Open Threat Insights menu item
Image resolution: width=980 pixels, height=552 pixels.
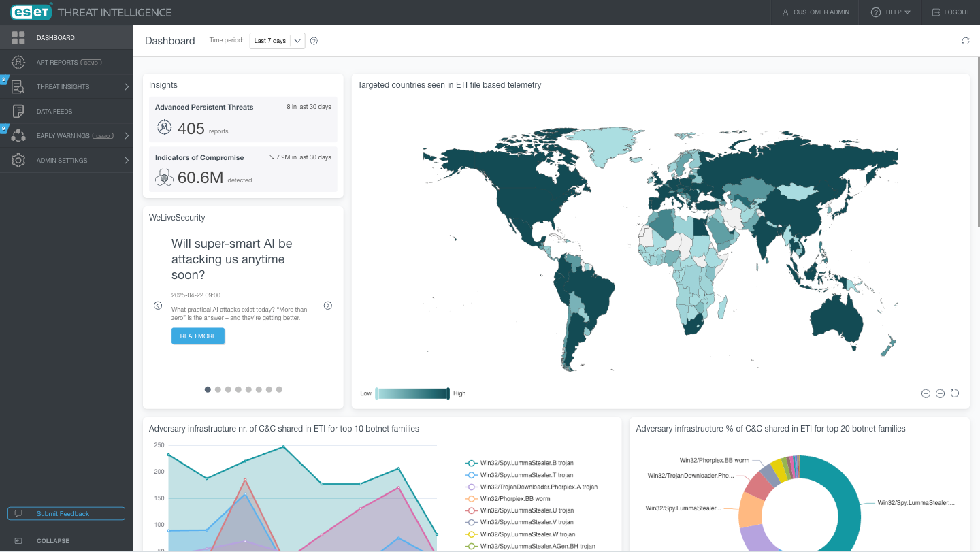click(x=66, y=86)
